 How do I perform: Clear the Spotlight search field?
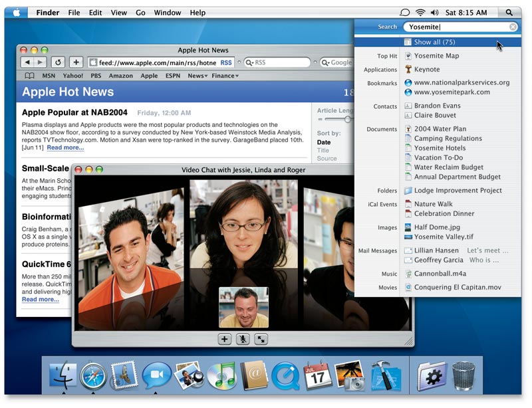pos(513,27)
